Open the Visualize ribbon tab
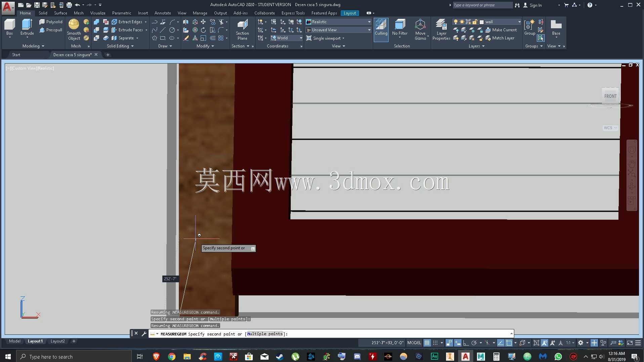644x362 pixels. (98, 13)
